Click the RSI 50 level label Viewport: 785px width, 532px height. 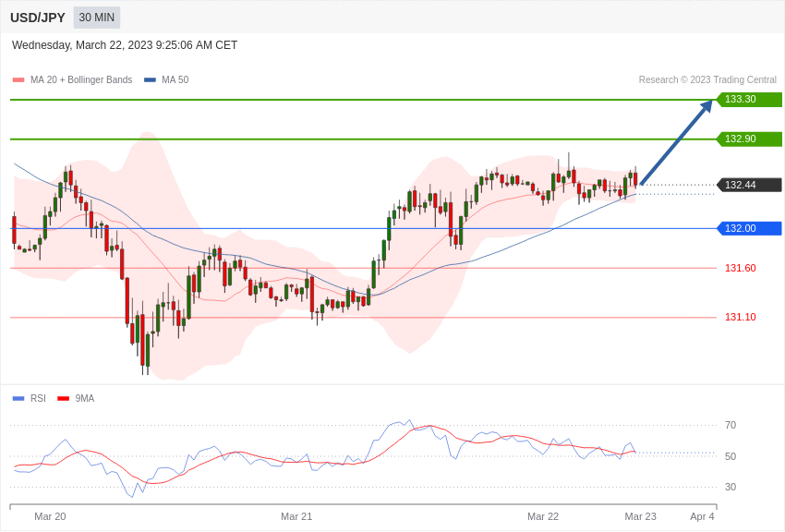(x=731, y=456)
